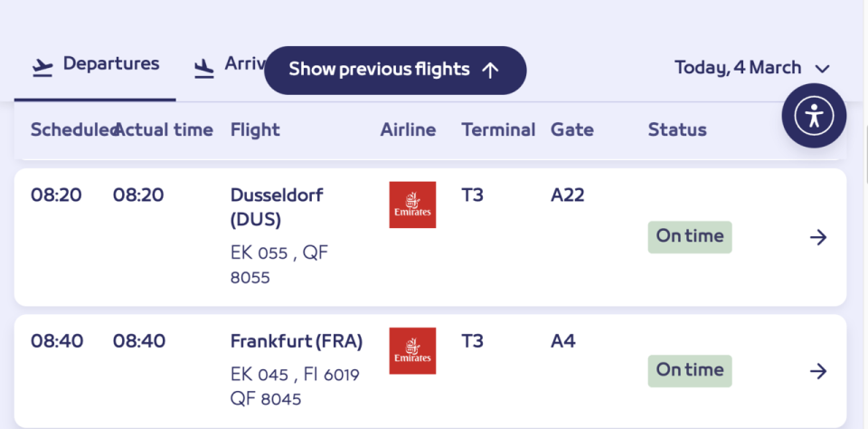Click the arrivals plane icon
The height and width of the screenshot is (429, 868).
click(x=204, y=66)
